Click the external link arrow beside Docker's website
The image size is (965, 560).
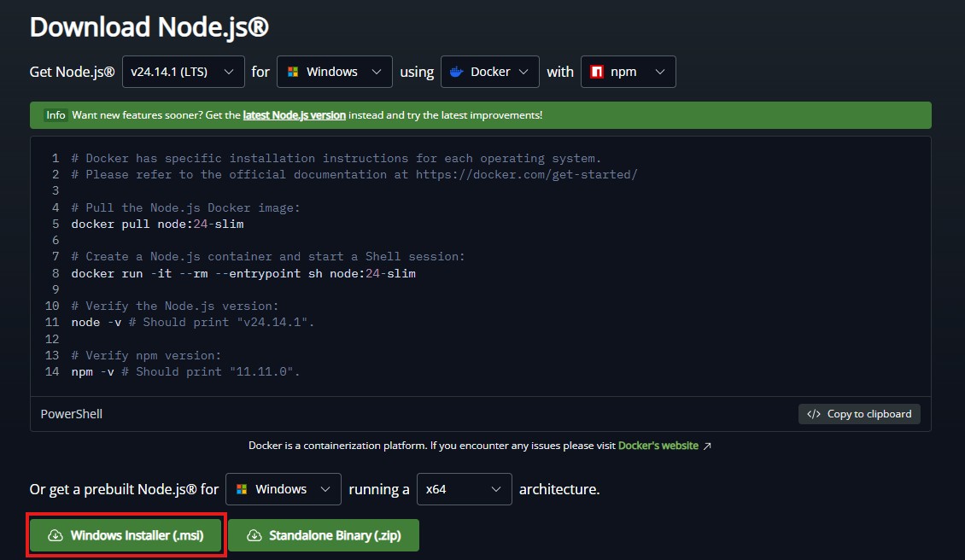(706, 445)
